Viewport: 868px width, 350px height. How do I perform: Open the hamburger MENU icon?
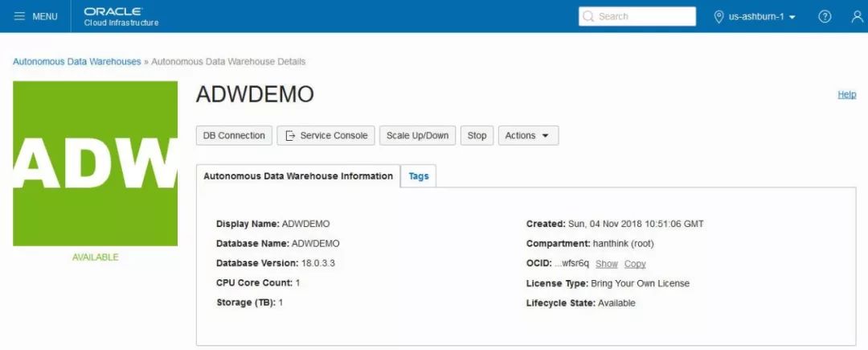click(x=20, y=17)
